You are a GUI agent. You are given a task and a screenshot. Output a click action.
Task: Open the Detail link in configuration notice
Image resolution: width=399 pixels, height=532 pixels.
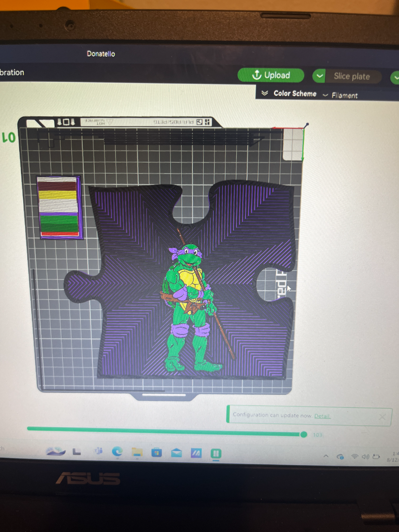pos(322,416)
